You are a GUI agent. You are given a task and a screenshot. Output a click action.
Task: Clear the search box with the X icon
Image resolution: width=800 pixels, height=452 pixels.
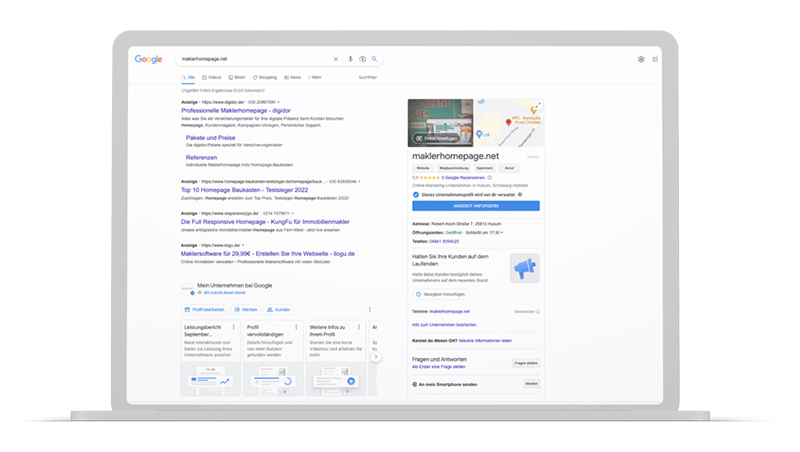pyautogui.click(x=336, y=59)
